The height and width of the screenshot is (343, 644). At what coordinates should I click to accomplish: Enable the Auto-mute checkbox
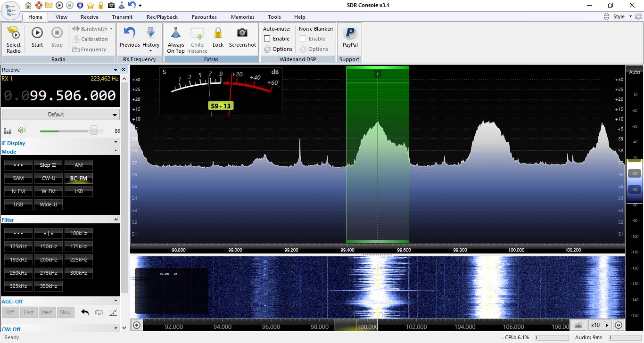click(x=267, y=39)
